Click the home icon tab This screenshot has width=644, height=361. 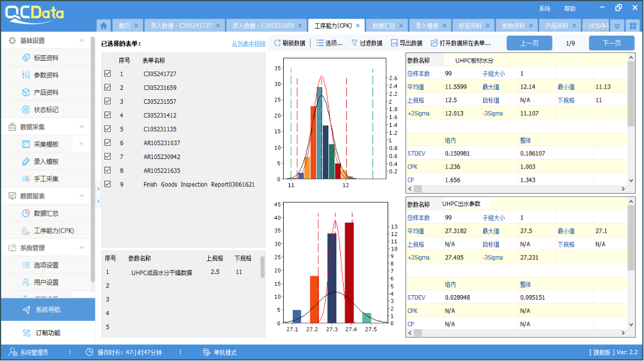coord(103,26)
